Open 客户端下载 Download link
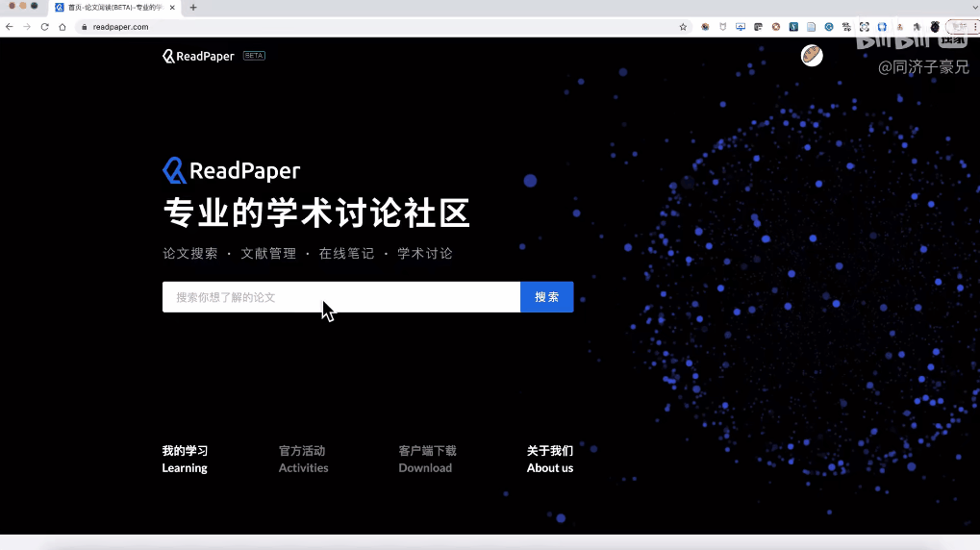The width and height of the screenshot is (980, 550). [428, 459]
